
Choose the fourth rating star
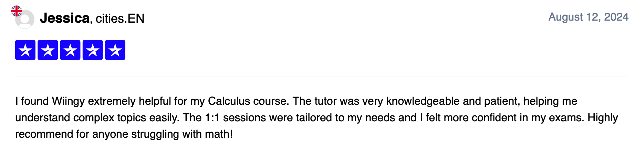point(93,50)
